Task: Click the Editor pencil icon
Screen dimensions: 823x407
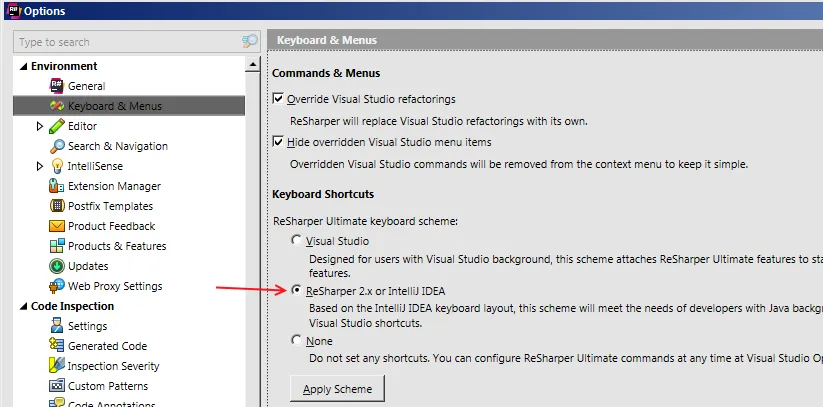Action: (57, 126)
